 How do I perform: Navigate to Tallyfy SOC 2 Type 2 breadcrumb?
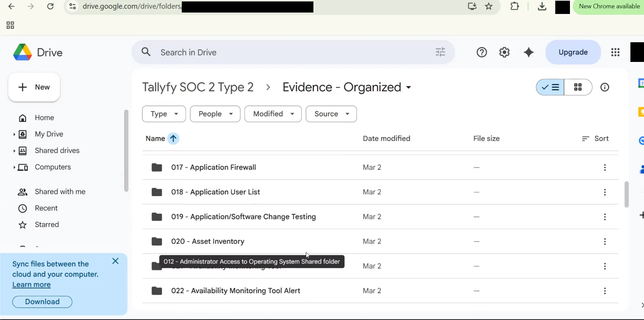(x=198, y=87)
